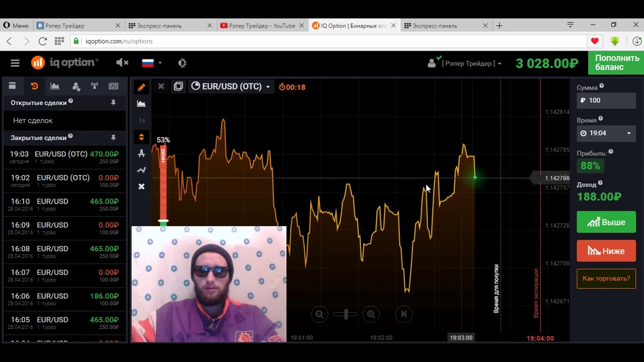Screen dimensions: 644x362
Task: Show help for Доход
Action: coord(600,183)
